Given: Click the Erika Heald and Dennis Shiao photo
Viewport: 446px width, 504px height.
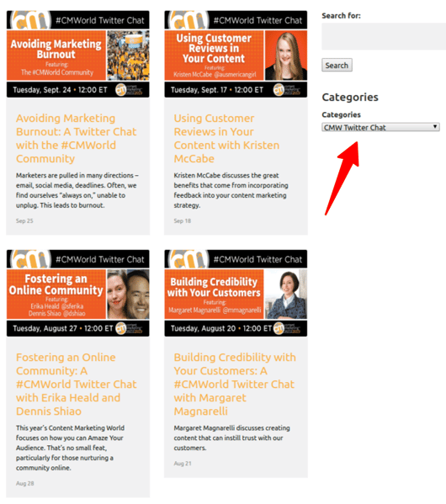Looking at the screenshot, I should tap(128, 294).
